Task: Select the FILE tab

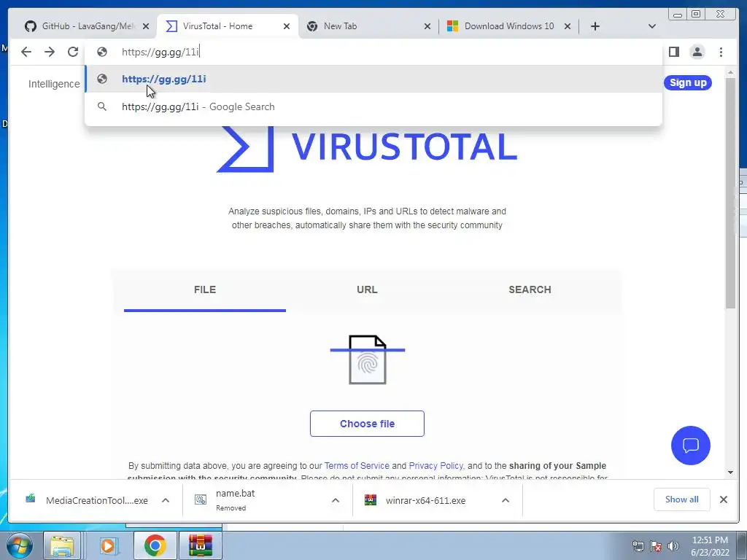Action: click(x=205, y=289)
